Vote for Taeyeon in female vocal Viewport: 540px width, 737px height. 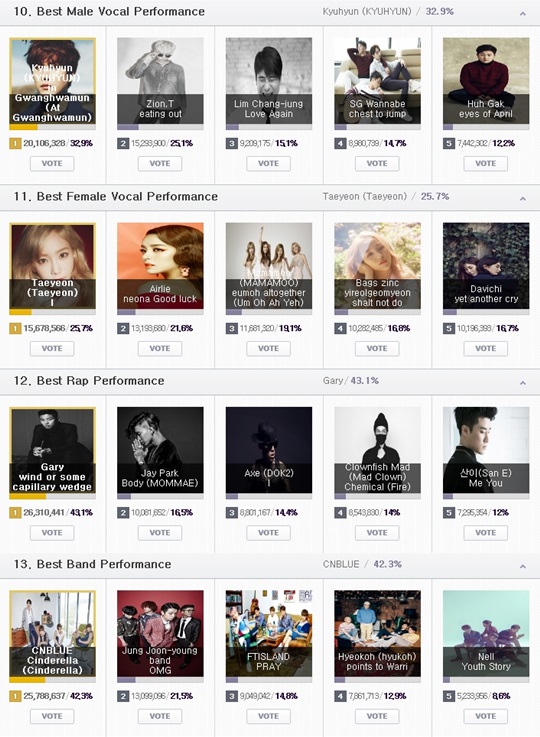(x=52, y=348)
